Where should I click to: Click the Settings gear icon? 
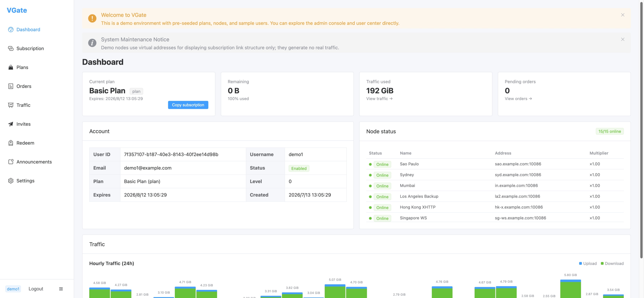[10, 181]
